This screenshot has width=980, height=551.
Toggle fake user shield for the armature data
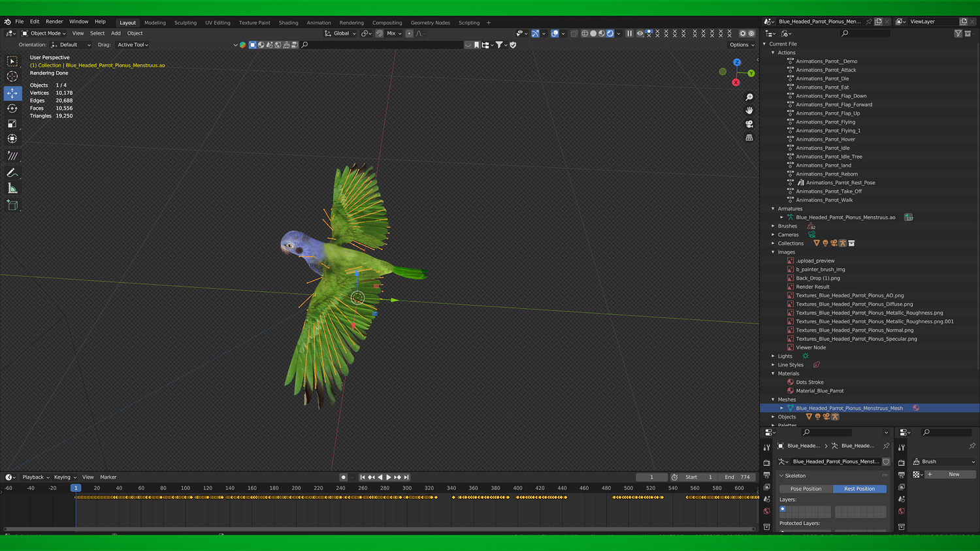click(886, 462)
